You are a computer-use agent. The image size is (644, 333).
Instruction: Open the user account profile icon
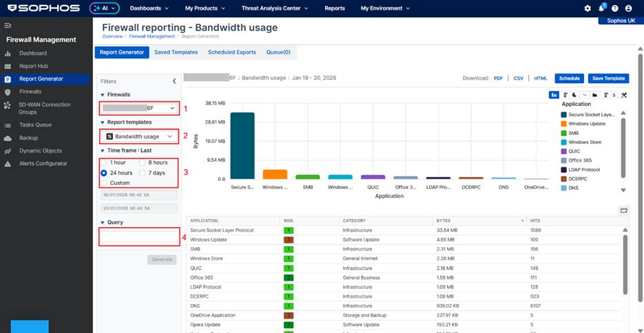pos(627,8)
